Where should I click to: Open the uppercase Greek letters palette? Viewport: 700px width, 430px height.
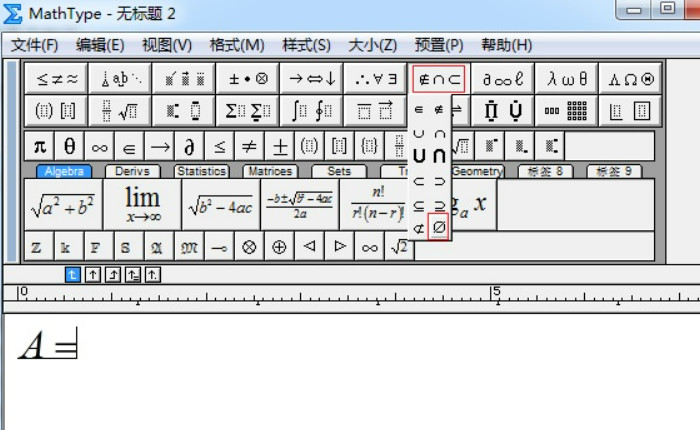(630, 79)
